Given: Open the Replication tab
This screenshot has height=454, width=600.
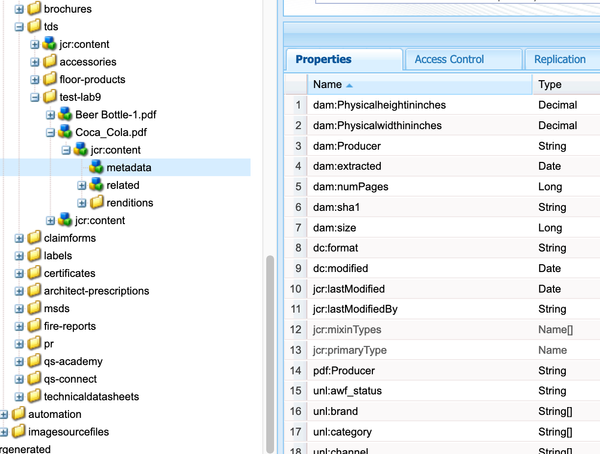Looking at the screenshot, I should coord(560,60).
